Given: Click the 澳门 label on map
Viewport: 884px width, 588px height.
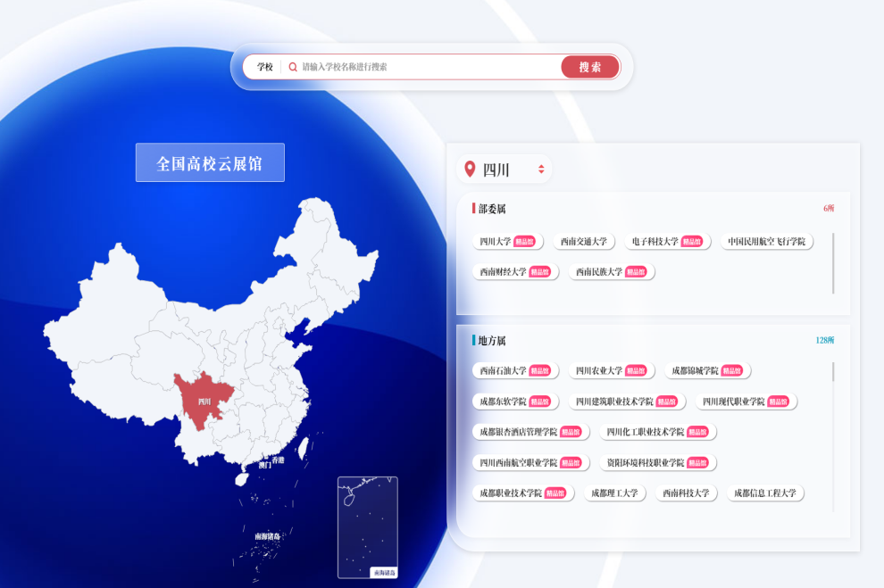Looking at the screenshot, I should click(x=265, y=465).
